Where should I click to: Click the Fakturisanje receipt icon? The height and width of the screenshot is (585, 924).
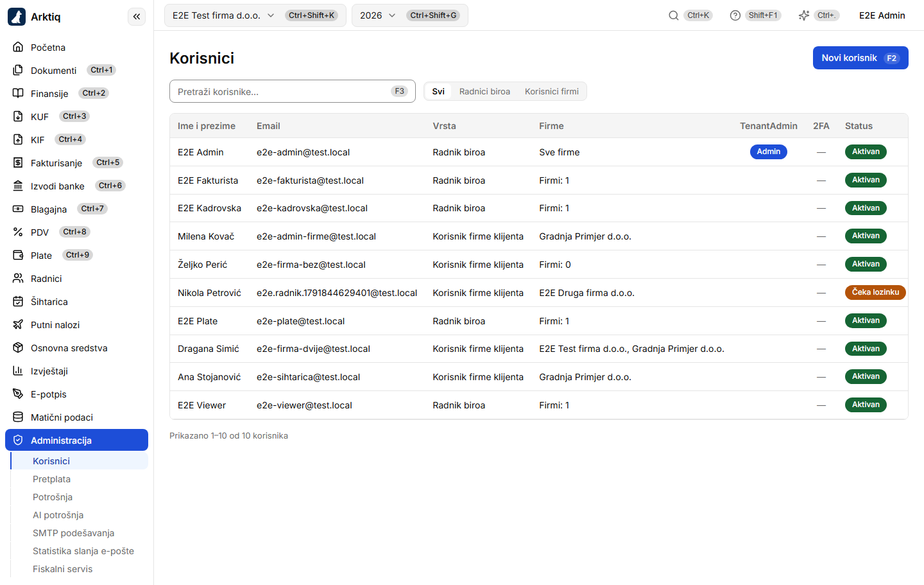pyautogui.click(x=18, y=162)
